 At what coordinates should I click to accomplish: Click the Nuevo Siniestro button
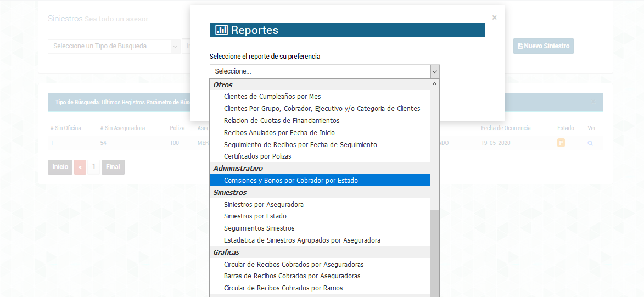(543, 46)
